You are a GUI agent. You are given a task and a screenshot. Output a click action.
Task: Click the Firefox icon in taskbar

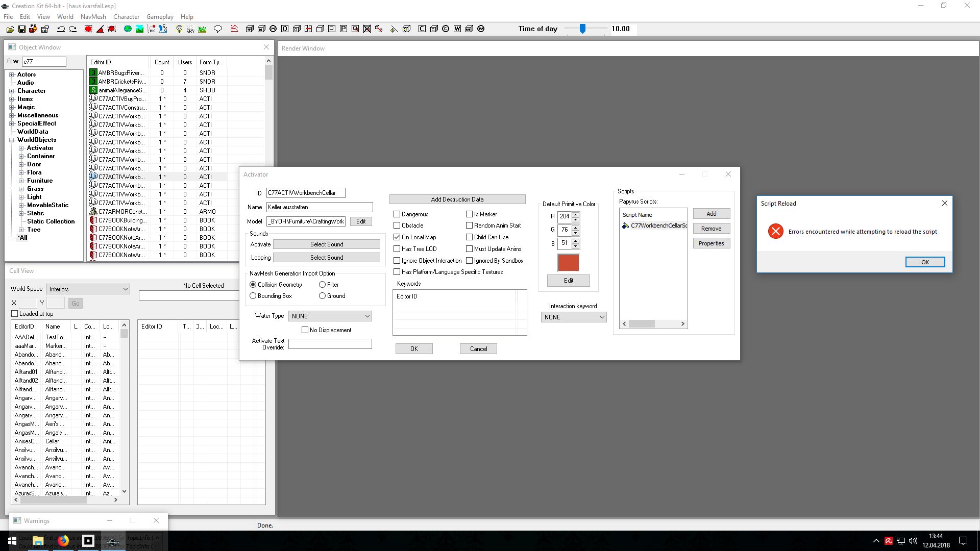63,540
